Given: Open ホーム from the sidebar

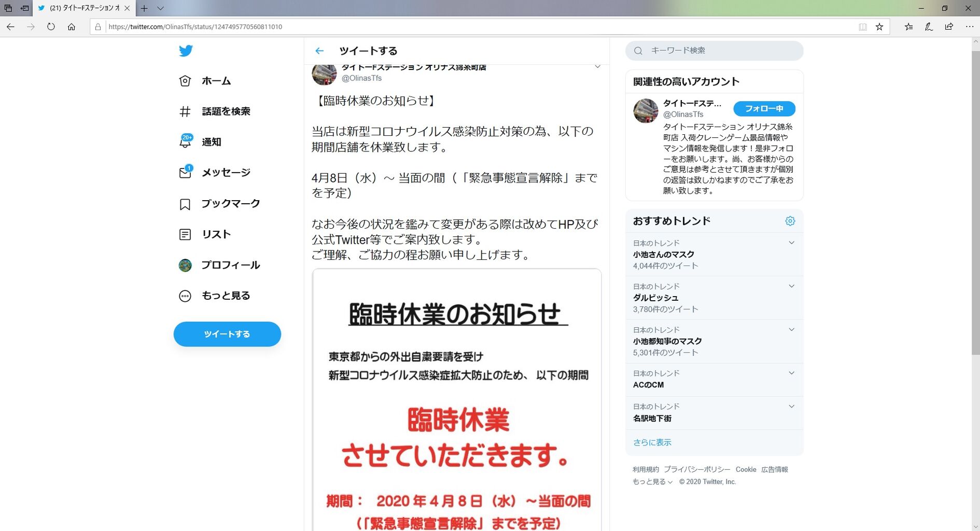Looking at the screenshot, I should [x=216, y=81].
